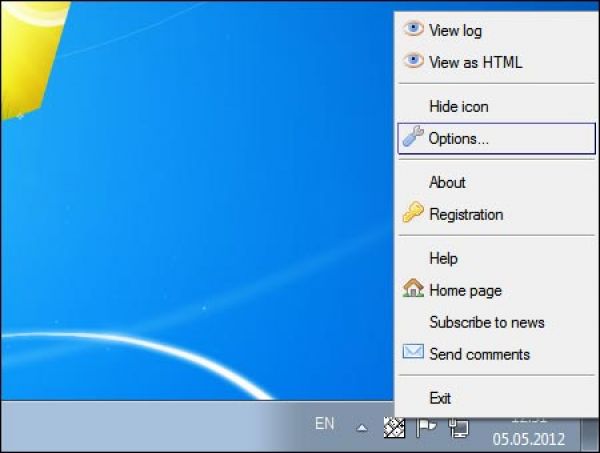Open the About menu entry
Viewport: 600px width, 453px height.
(497, 183)
